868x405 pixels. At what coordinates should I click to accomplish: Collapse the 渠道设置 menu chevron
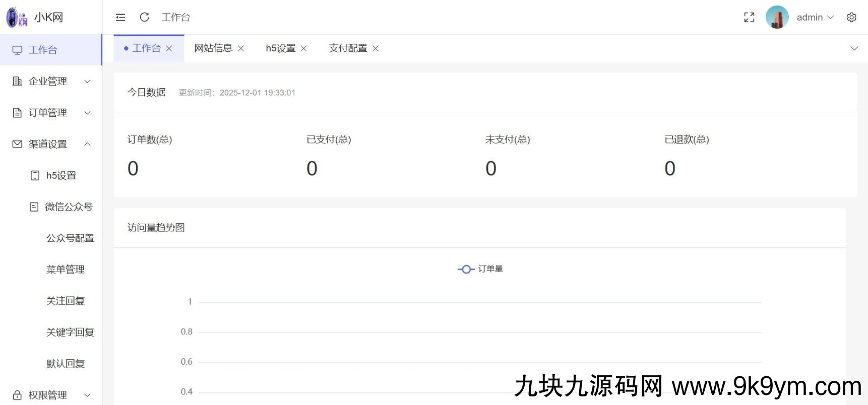pyautogui.click(x=87, y=144)
